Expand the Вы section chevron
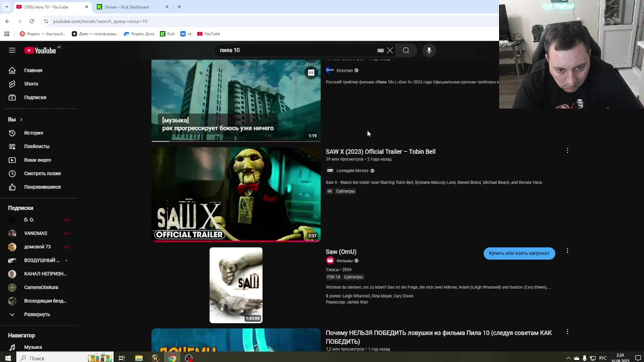The height and width of the screenshot is (362, 644). pyautogui.click(x=21, y=120)
